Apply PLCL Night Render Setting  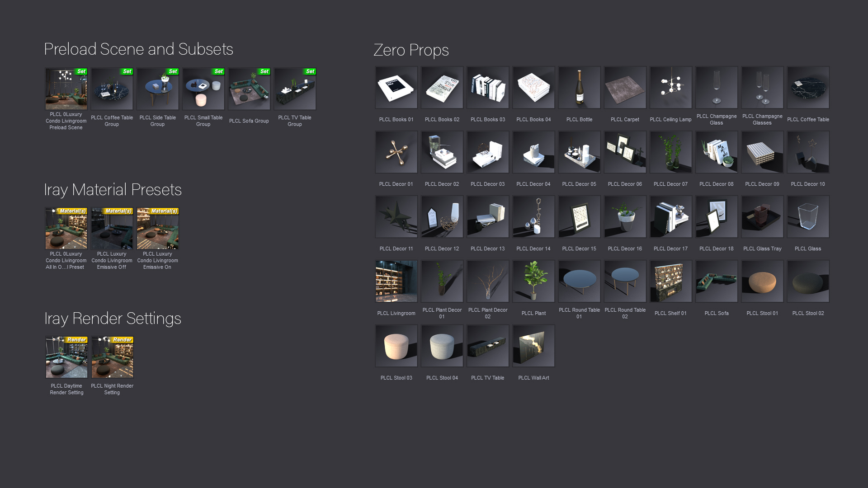pyautogui.click(x=112, y=357)
